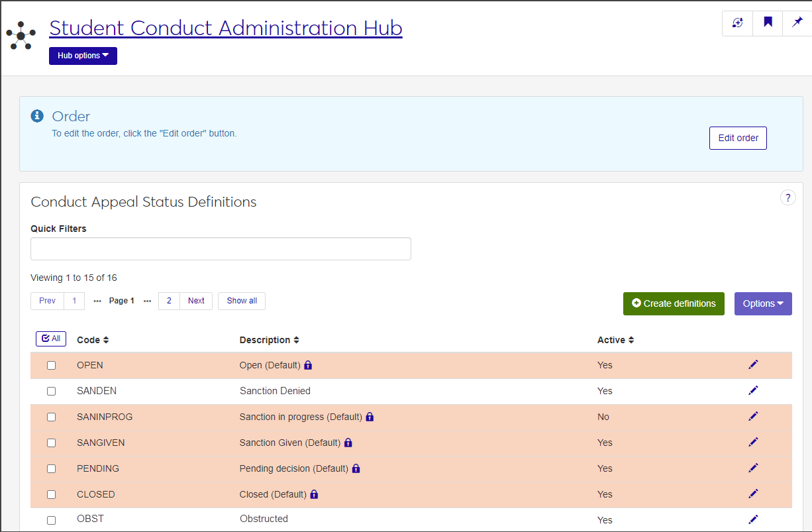Sort the table by Code column
This screenshot has width=812, height=532.
(93, 340)
